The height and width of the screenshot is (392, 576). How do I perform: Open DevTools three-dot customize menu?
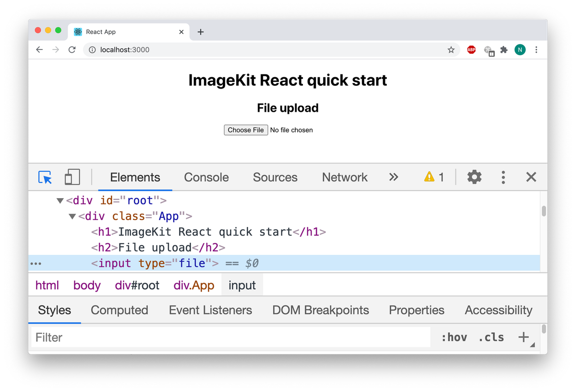click(x=503, y=178)
